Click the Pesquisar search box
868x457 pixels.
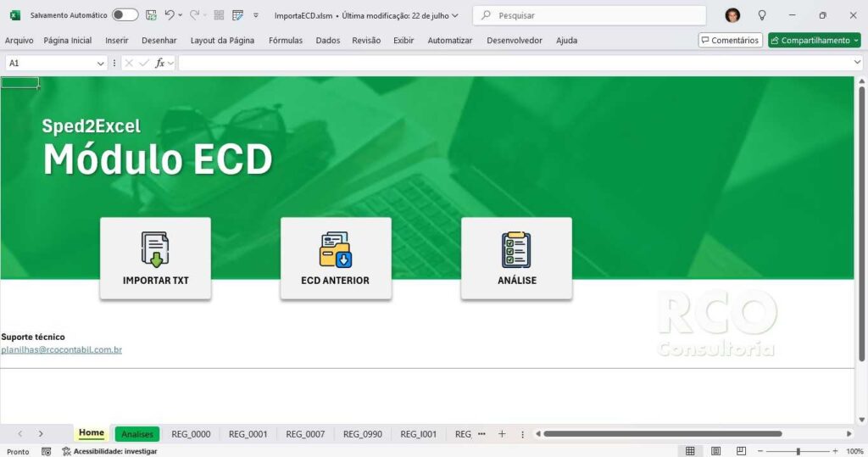pyautogui.click(x=590, y=15)
